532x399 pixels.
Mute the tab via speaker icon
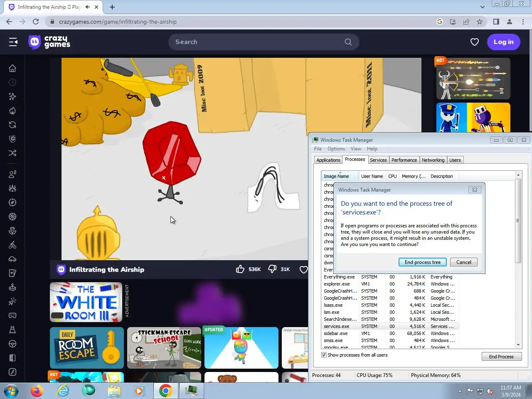[88, 7]
